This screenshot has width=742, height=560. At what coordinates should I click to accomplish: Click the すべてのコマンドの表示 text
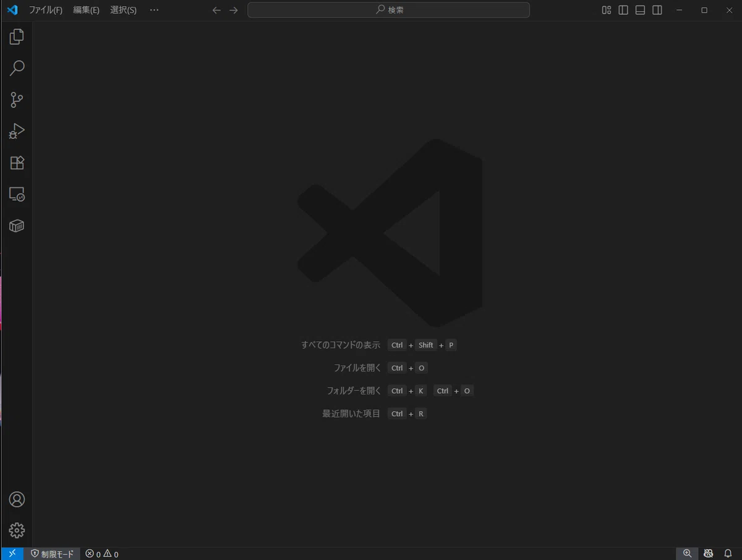(x=341, y=345)
